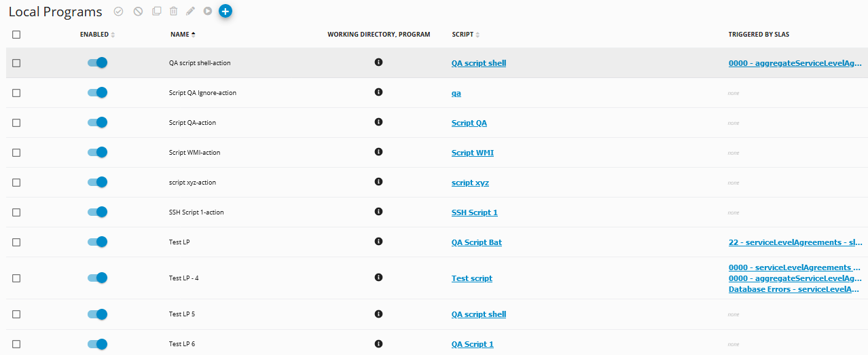This screenshot has width=868, height=355.
Task: Click info icon for QA script shell-action
Action: 379,62
